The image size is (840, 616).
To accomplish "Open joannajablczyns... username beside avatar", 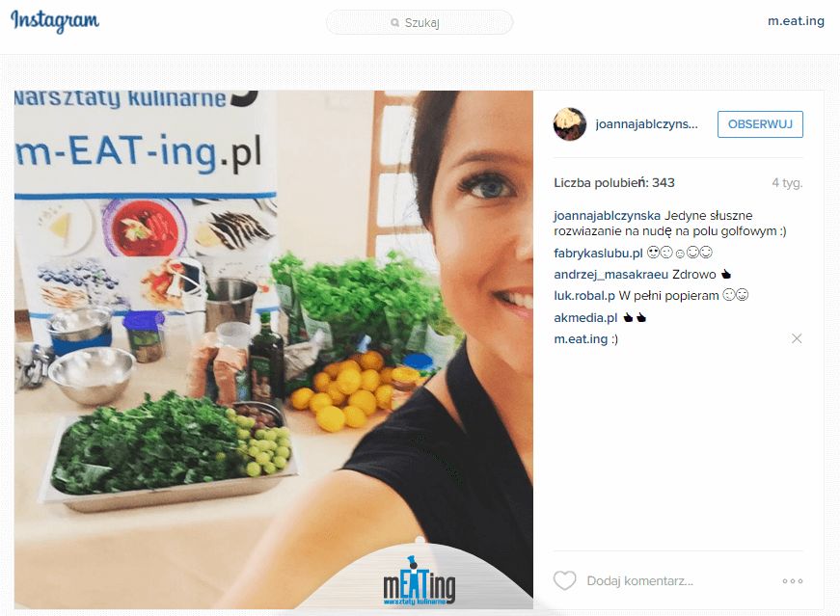I will [x=646, y=124].
